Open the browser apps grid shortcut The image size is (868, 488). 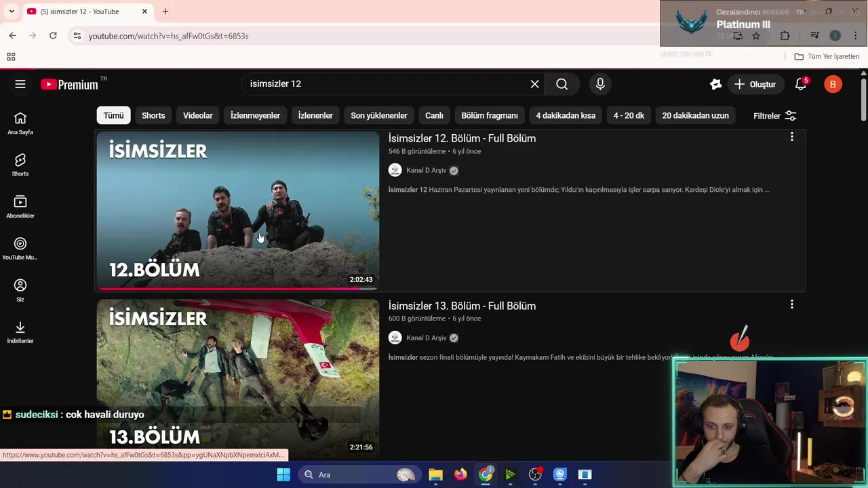(x=11, y=57)
